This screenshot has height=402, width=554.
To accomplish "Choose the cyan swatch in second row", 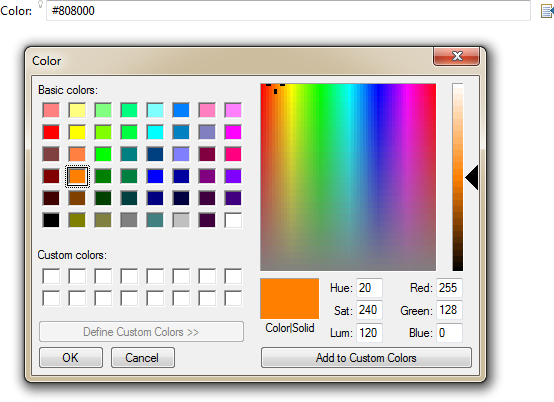I will tap(155, 132).
